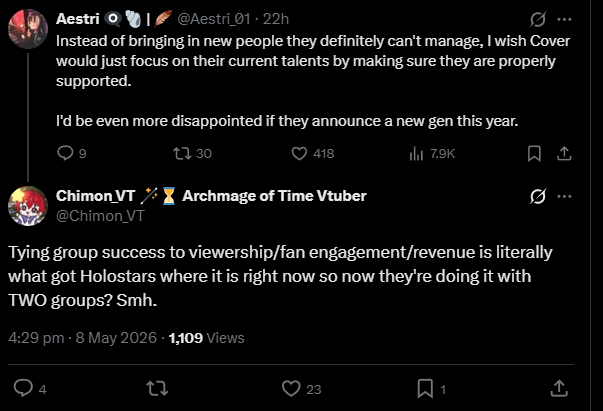This screenshot has height=411, width=603.
Task: Open the @Chimon_VT handle link
Action: click(x=100, y=216)
